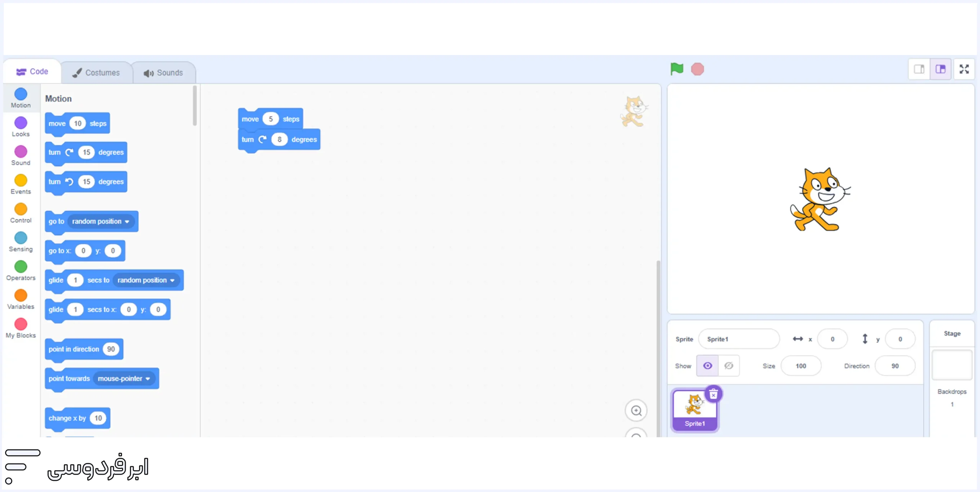Show the sprite using the eye icon

[707, 366]
